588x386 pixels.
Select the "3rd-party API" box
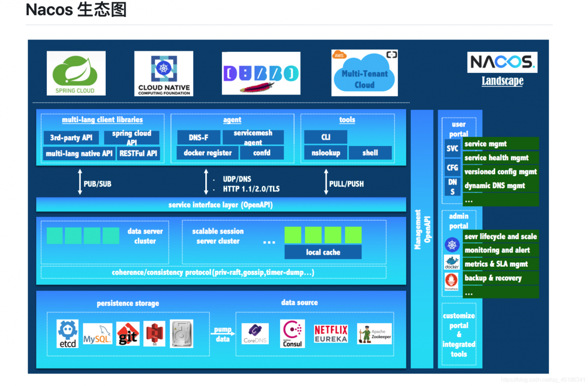pos(71,138)
